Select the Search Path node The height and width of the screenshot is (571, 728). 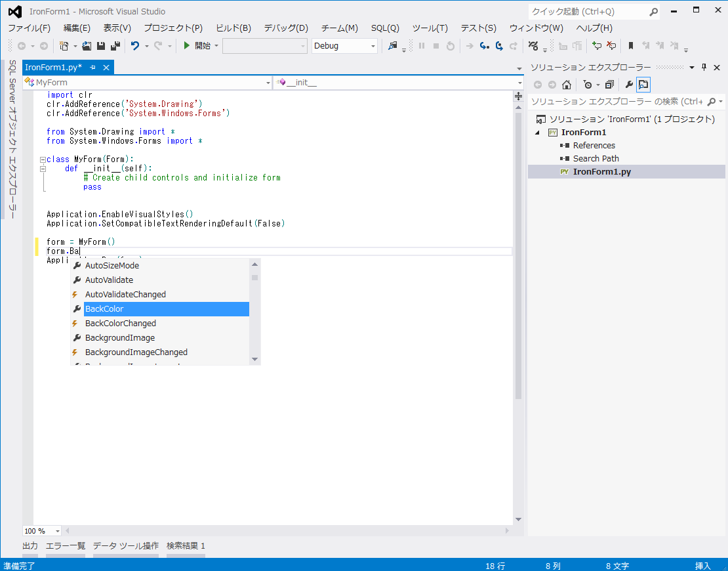[x=596, y=158]
